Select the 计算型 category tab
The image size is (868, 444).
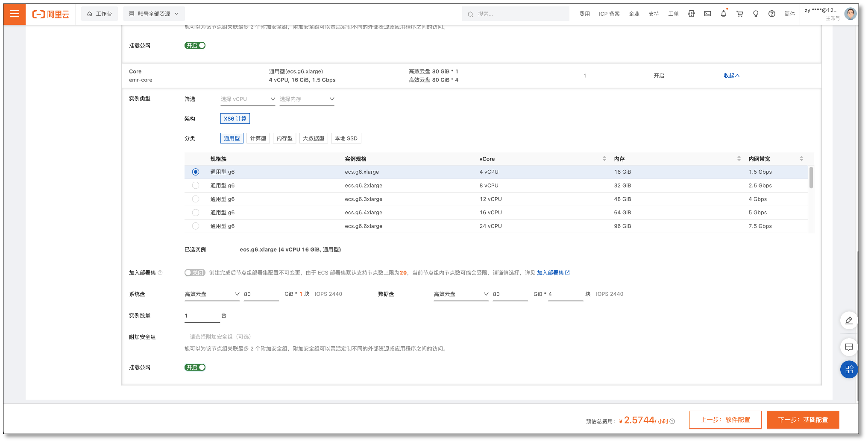[258, 138]
